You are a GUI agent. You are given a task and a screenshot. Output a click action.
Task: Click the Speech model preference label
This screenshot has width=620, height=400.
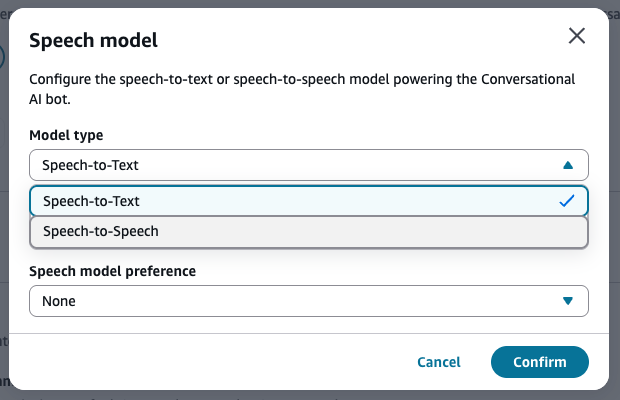(112, 271)
